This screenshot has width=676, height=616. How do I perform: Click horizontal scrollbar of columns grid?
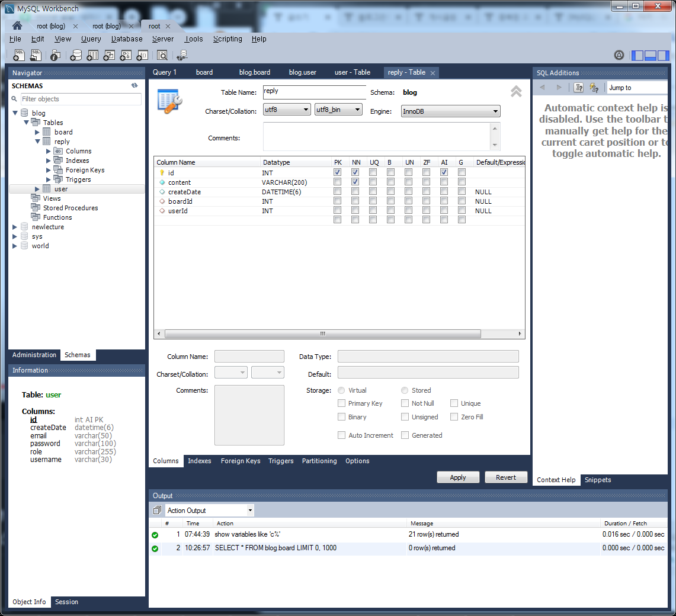point(323,333)
